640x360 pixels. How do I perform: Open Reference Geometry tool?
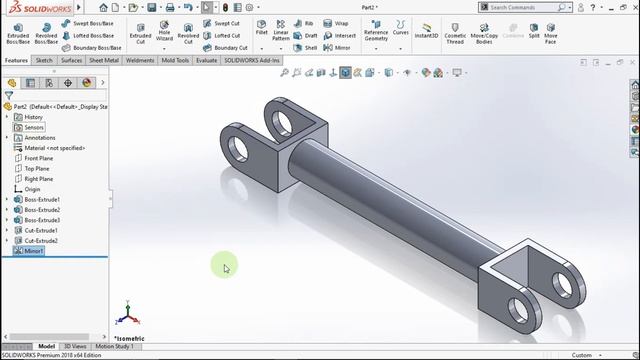[x=376, y=30]
